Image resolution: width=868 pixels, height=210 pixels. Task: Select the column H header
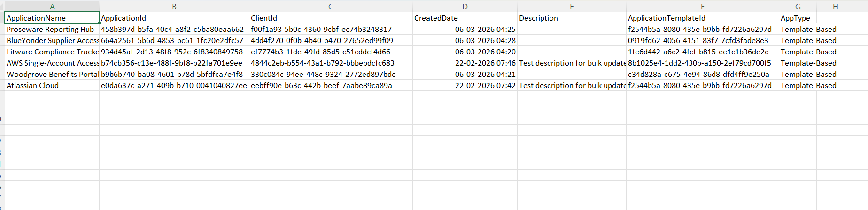pos(835,7)
